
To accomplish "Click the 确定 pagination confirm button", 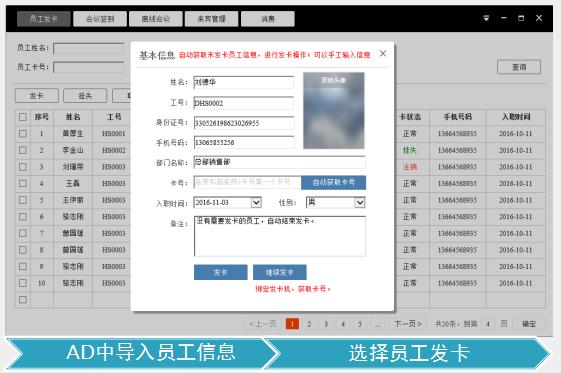I will click(529, 324).
